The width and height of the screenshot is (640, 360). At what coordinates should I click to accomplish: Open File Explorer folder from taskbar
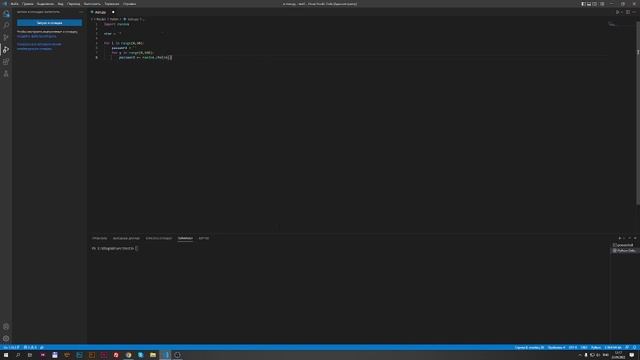pos(153,355)
